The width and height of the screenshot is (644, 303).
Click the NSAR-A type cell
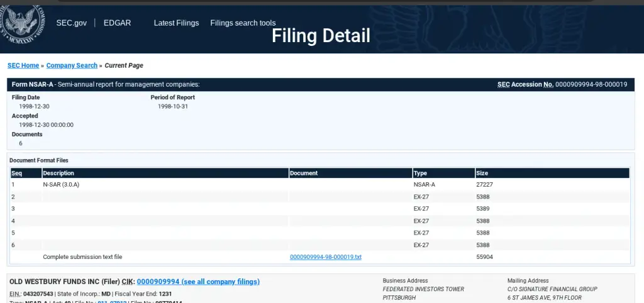(x=425, y=185)
